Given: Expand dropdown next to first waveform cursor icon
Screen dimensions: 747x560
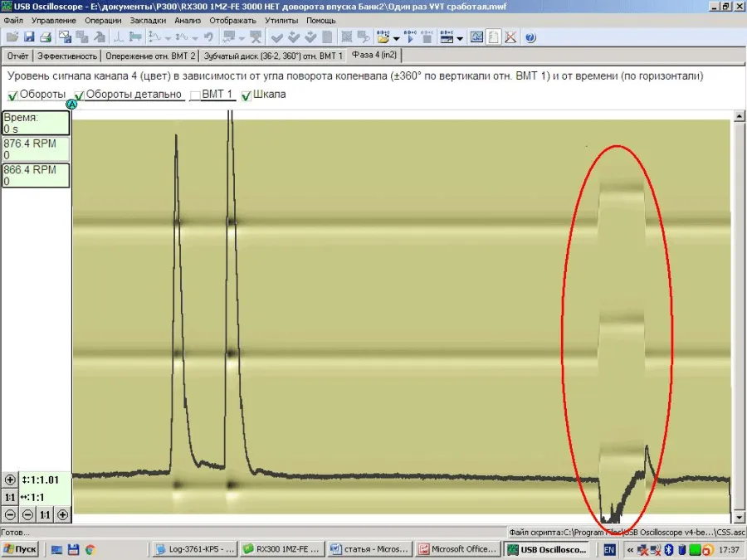Looking at the screenshot, I should click(x=168, y=38).
